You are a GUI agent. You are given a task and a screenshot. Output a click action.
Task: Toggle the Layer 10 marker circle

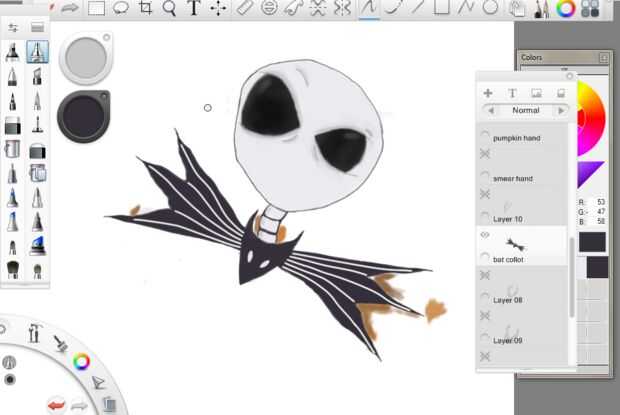(485, 216)
